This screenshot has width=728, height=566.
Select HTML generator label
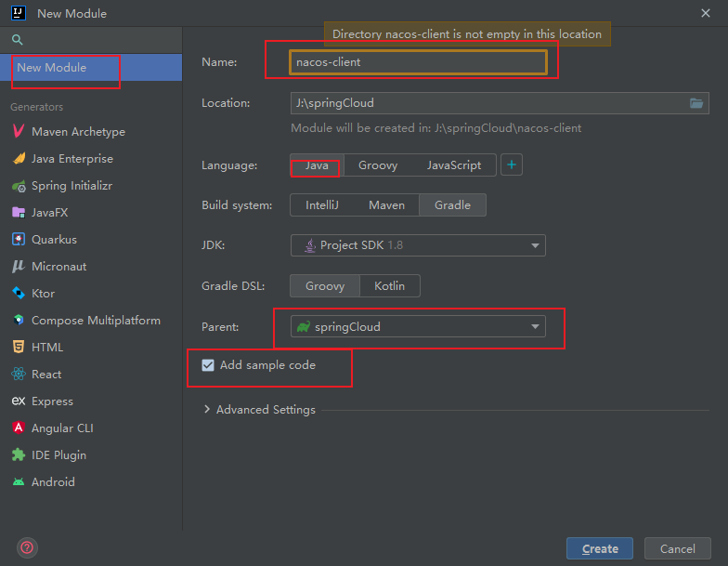pos(47,348)
